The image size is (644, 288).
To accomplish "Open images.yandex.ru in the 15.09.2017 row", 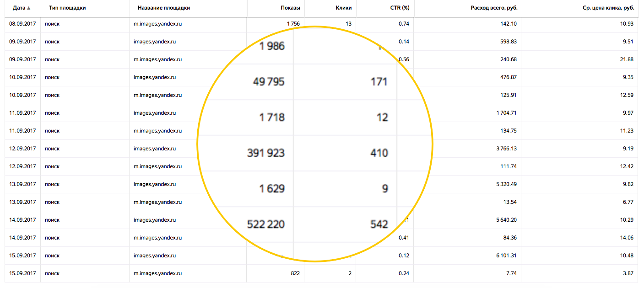I will 155,256.
